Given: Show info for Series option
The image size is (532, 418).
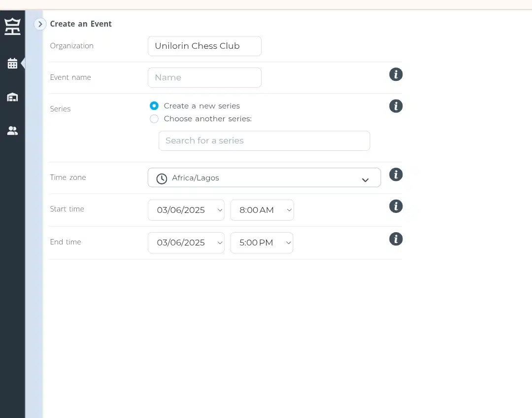Looking at the screenshot, I should [396, 106].
